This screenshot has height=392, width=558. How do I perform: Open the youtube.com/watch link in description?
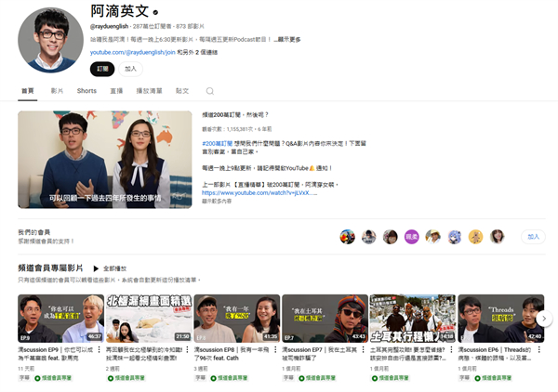click(259, 193)
